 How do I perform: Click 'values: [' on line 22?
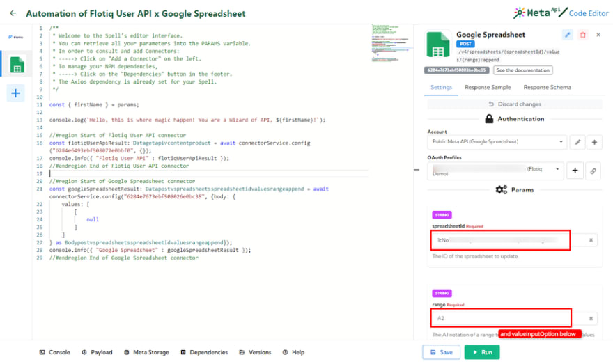(75, 204)
